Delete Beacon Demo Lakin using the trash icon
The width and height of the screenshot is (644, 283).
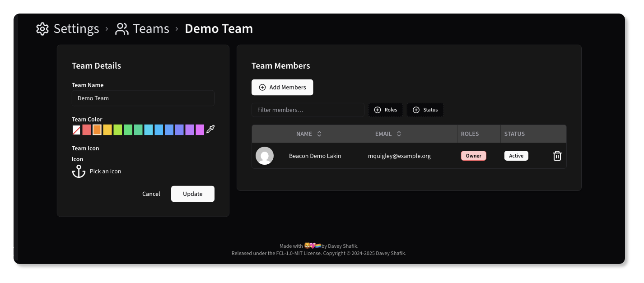[x=557, y=155]
